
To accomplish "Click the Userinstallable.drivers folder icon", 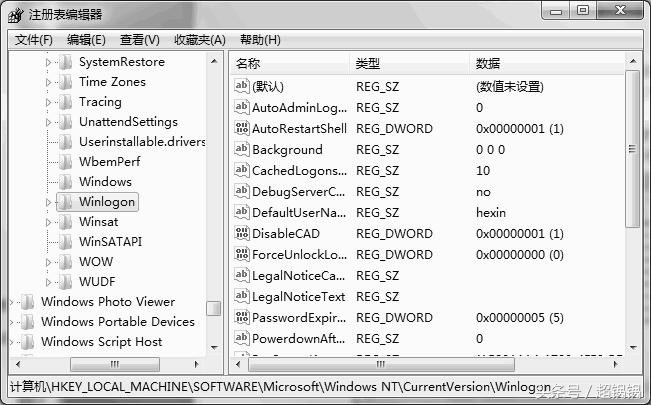I will [x=66, y=142].
